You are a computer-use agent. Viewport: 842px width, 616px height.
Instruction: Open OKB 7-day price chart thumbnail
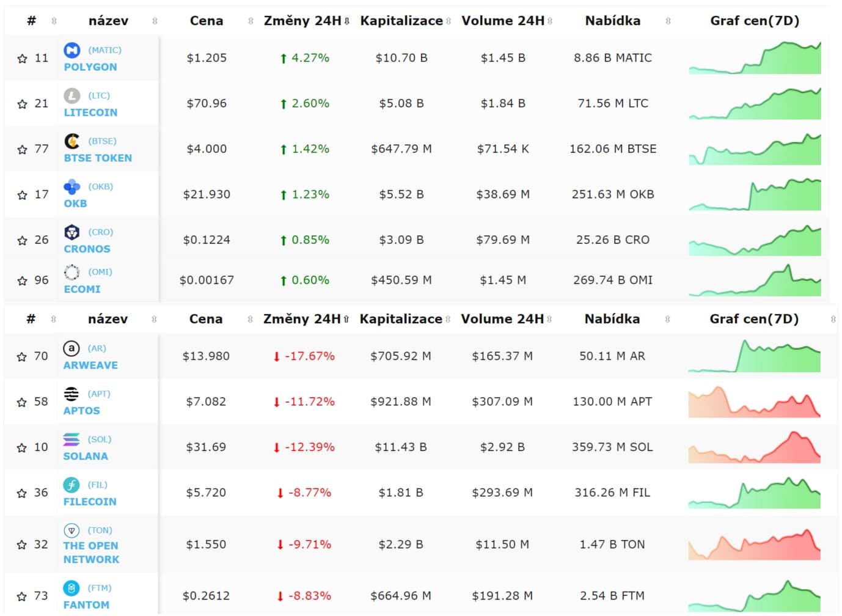(755, 194)
